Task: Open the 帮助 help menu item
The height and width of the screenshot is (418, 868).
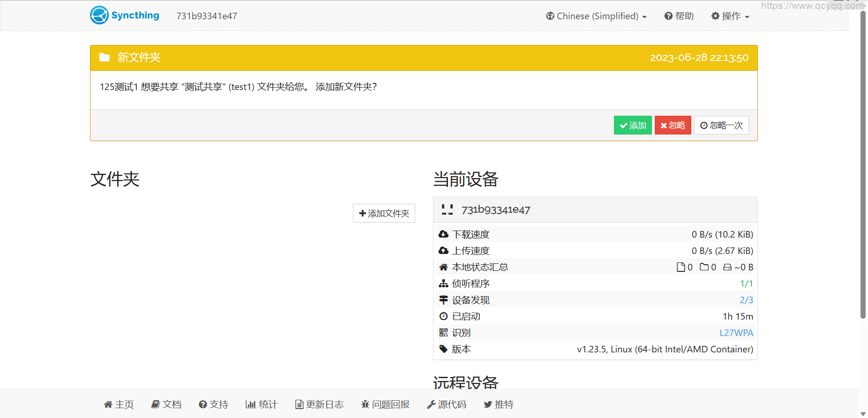Action: tap(679, 16)
